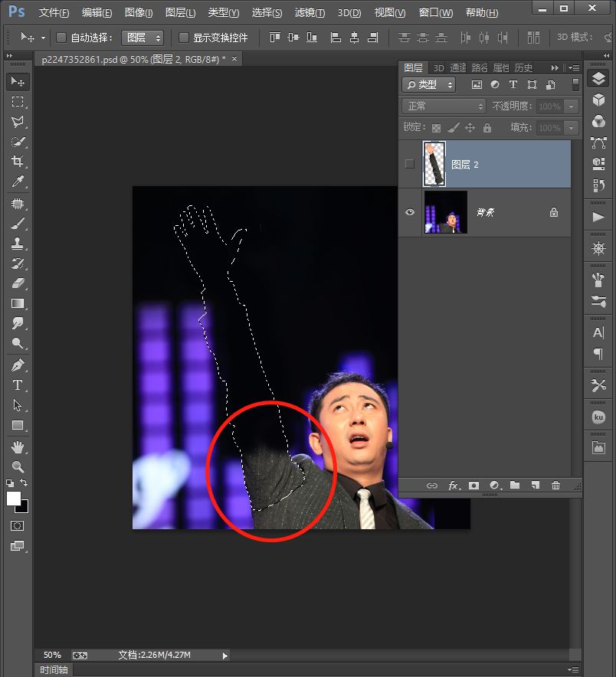Toggle lock position icon
This screenshot has height=677, width=616.
pos(470,127)
